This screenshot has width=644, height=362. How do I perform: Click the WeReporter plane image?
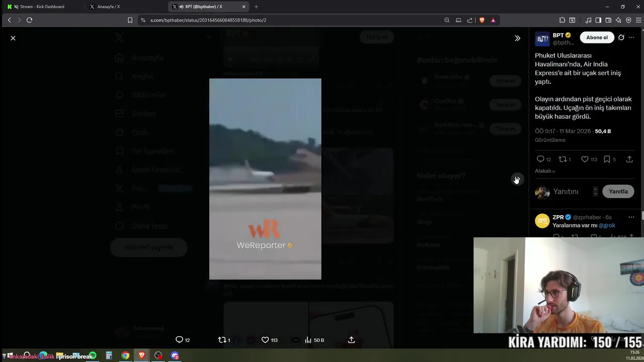[x=265, y=179]
